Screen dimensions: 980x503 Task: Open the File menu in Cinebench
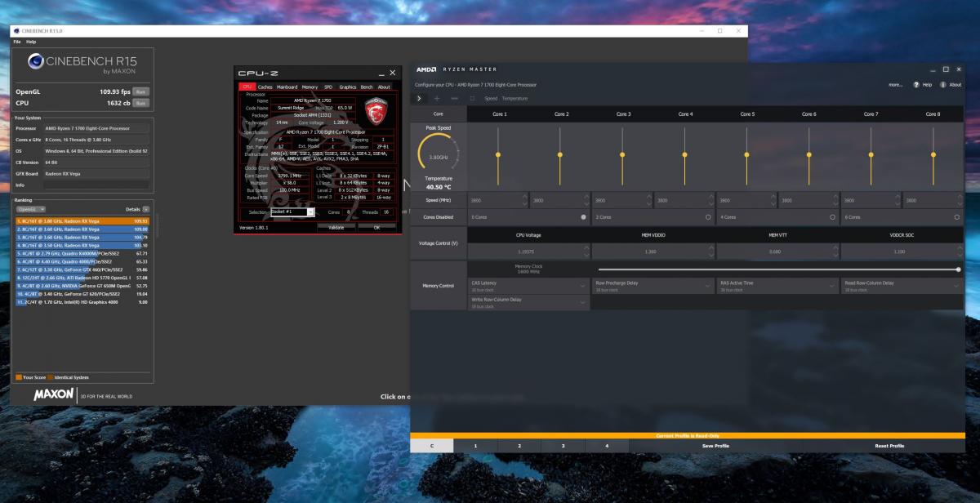(x=16, y=42)
